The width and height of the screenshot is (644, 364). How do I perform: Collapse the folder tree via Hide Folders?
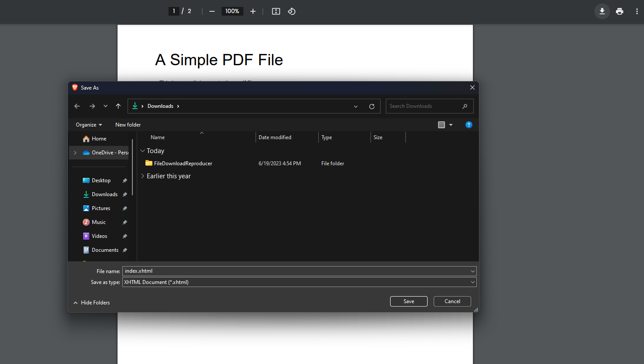click(91, 302)
